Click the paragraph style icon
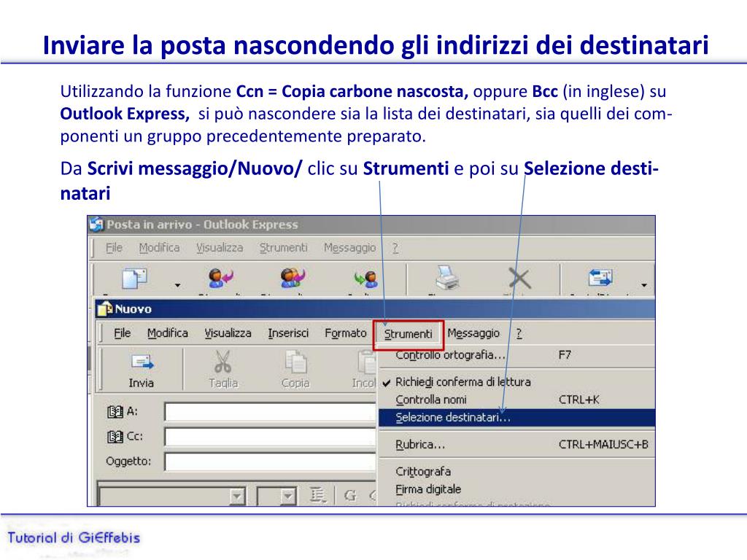 pos(317,496)
